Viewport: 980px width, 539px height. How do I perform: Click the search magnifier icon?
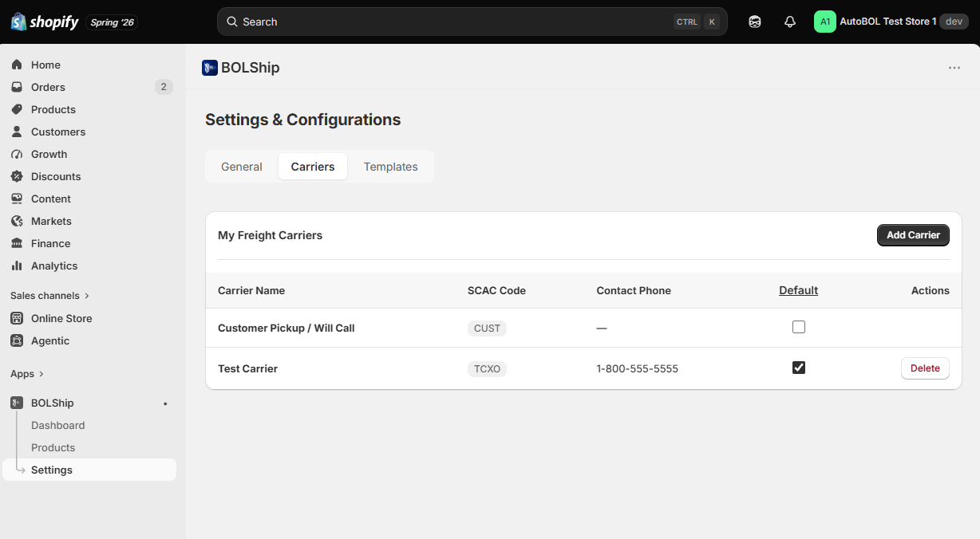coord(232,22)
